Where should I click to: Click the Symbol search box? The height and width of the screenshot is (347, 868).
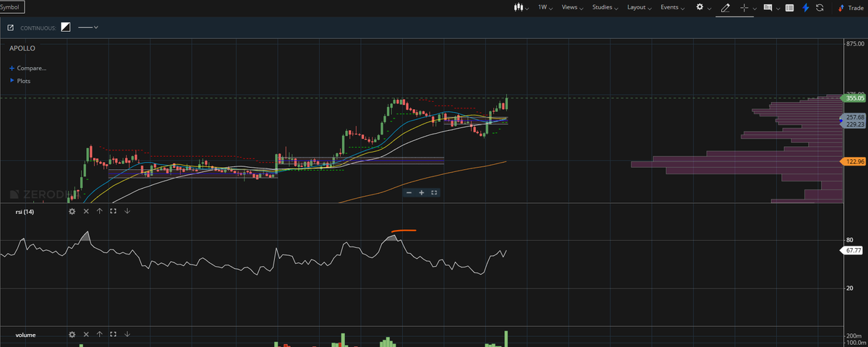pos(13,7)
